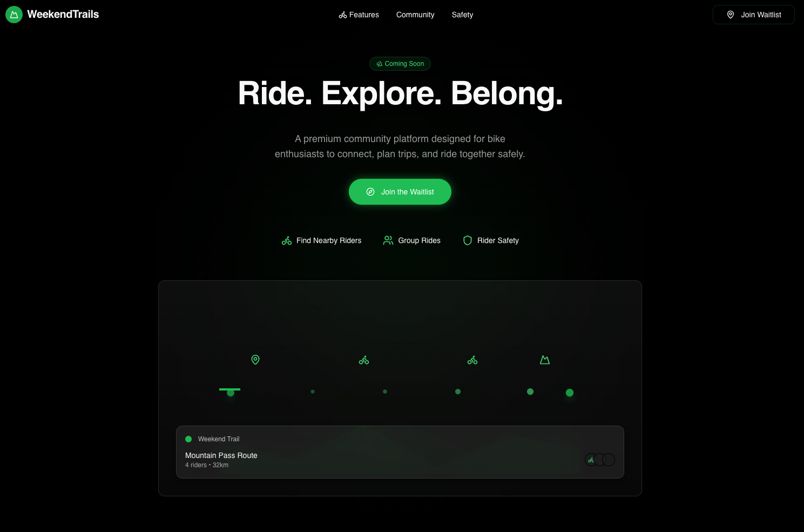Click the mountain peak icon on the route map
804x532 pixels.
coord(545,360)
